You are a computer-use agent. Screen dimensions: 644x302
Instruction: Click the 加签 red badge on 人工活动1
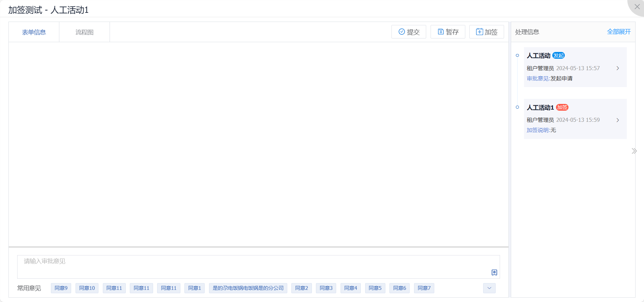click(x=562, y=107)
